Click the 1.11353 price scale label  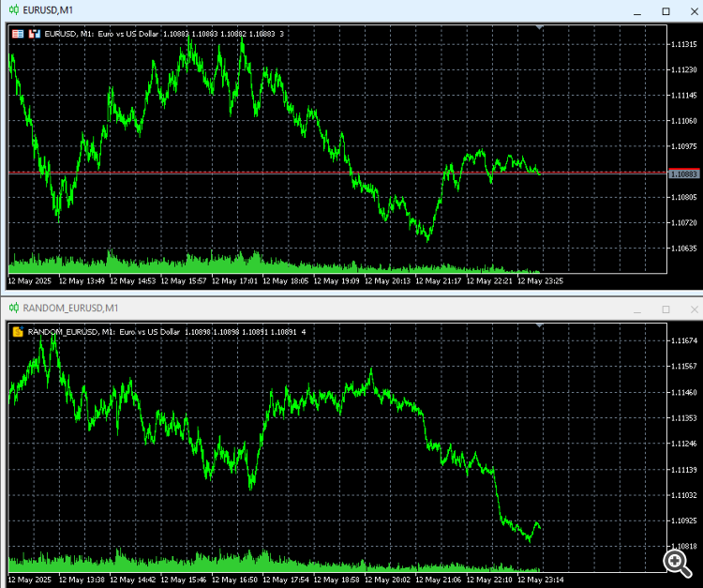coord(683,417)
